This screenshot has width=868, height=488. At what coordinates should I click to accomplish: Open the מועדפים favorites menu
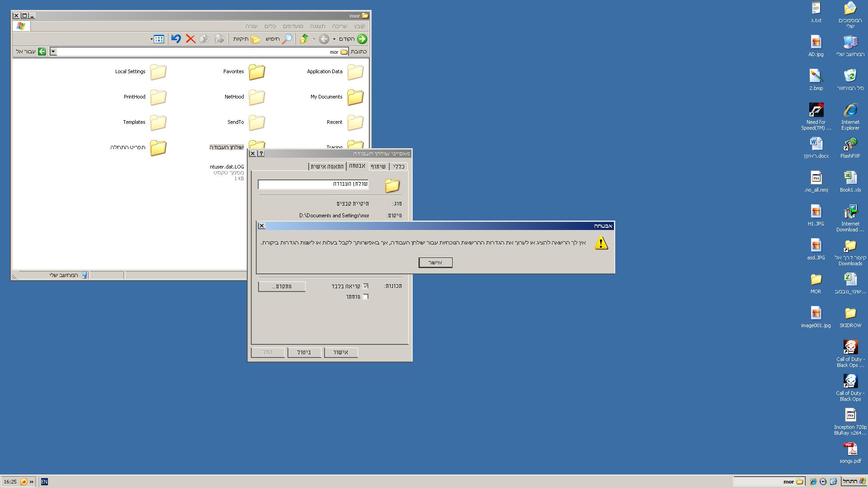pos(293,26)
